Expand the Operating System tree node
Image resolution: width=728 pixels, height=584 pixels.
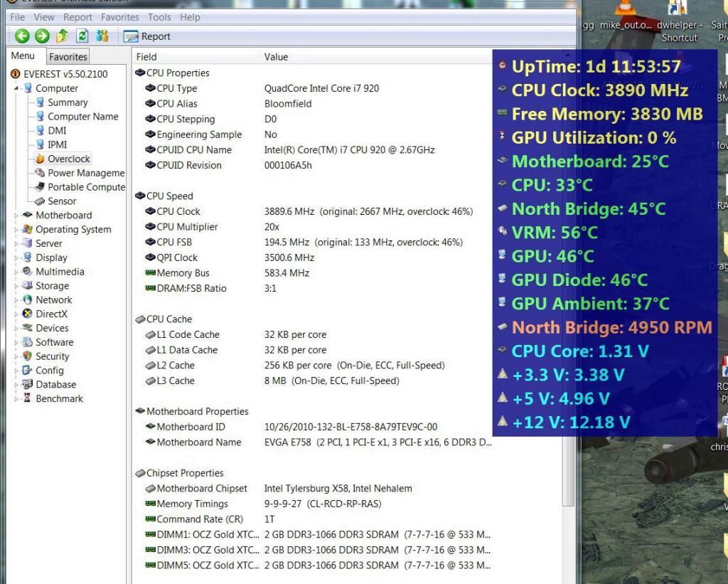(x=16, y=230)
